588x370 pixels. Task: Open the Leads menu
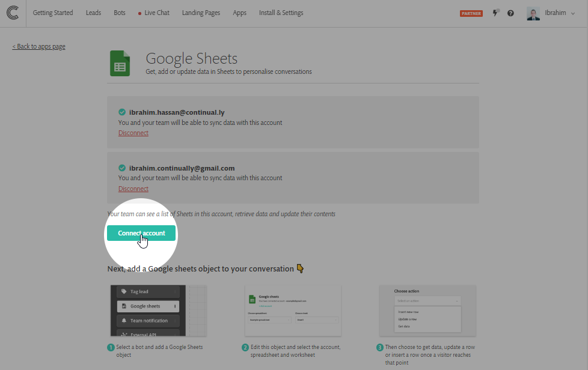tap(93, 13)
